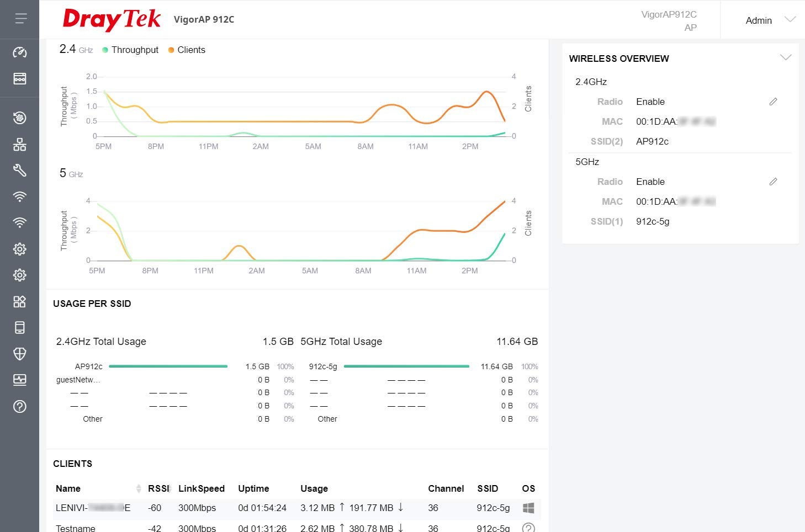Open the diagnostics monitor sidebar icon
805x532 pixels.
click(x=20, y=380)
